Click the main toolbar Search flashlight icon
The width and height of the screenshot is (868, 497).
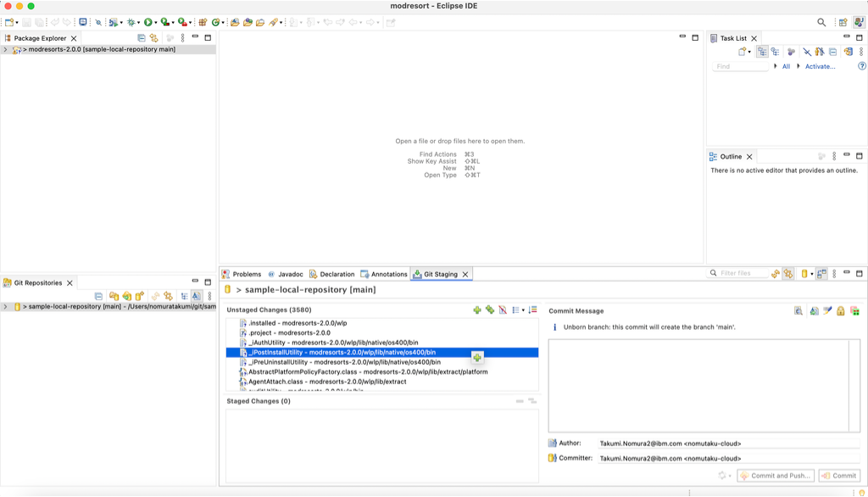(274, 22)
